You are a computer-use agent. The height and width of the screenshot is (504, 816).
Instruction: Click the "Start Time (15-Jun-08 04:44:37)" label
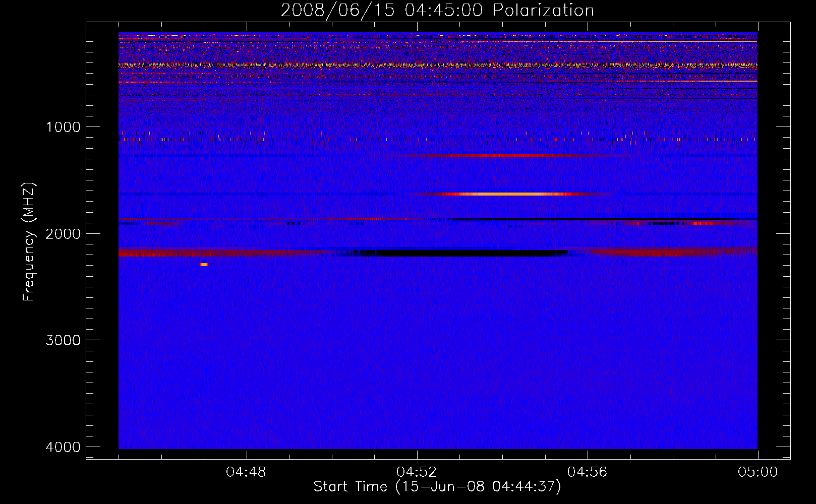point(437,487)
